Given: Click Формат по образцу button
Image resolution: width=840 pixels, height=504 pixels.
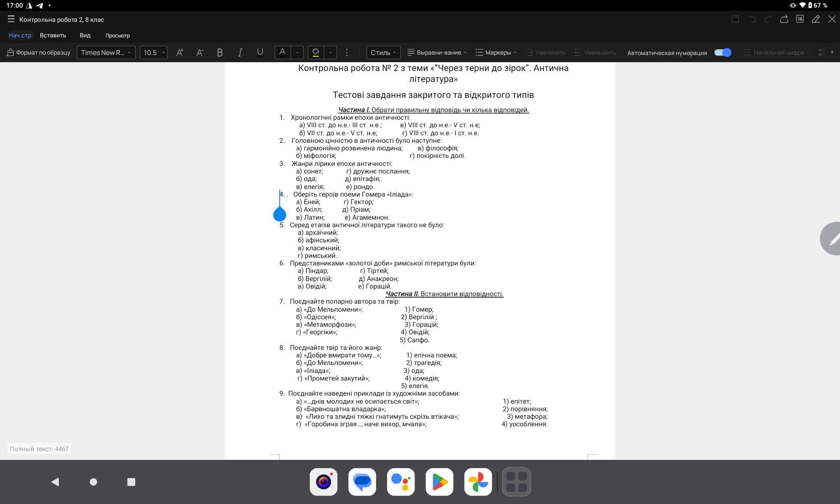Looking at the screenshot, I should (x=39, y=52).
